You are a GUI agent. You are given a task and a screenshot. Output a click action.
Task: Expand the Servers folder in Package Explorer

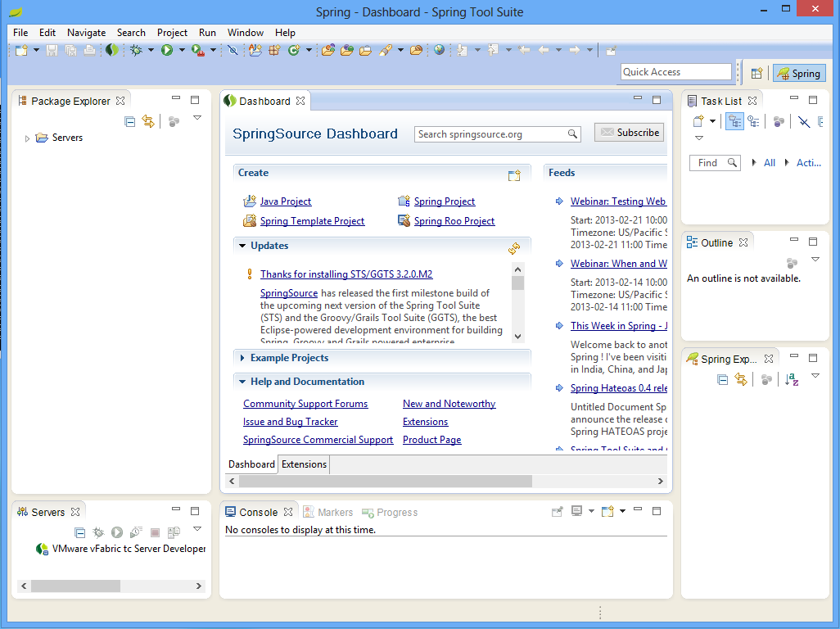pyautogui.click(x=26, y=138)
